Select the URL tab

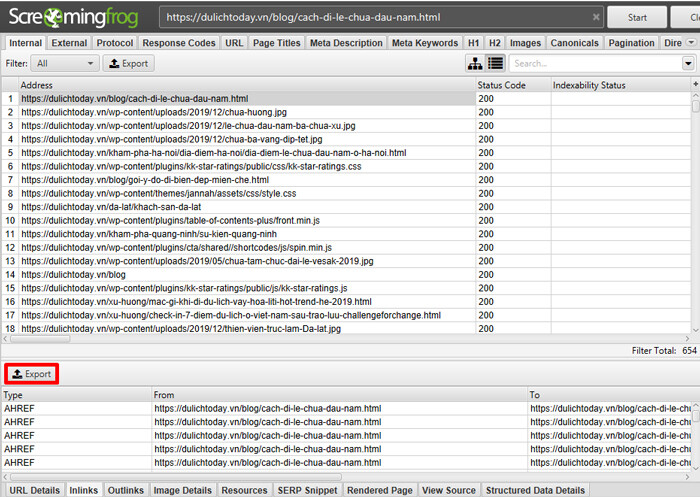[x=234, y=43]
